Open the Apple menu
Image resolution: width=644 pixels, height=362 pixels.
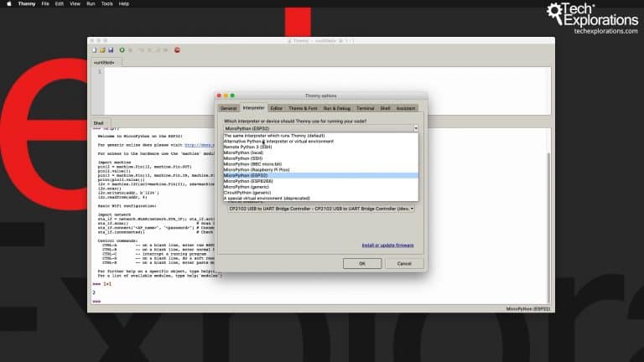[9, 3]
